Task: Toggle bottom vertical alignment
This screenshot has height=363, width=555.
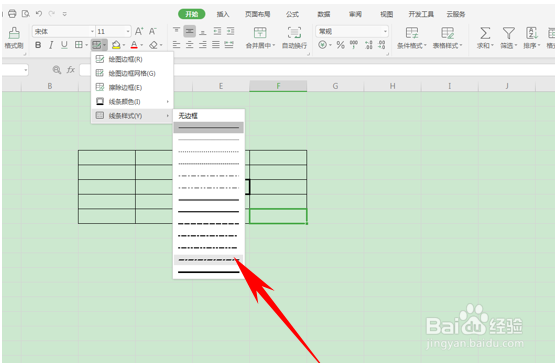Action: [202, 31]
